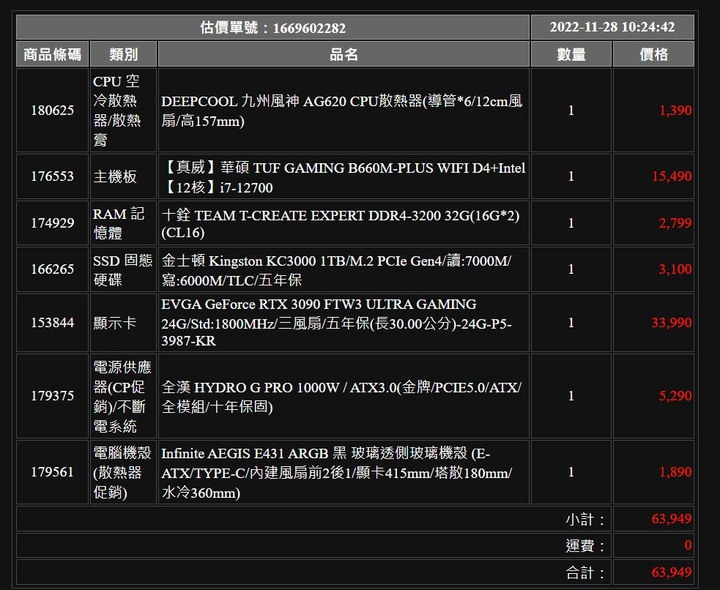Click the 價格 column header
Screen dimensions: 720x590
click(653, 55)
